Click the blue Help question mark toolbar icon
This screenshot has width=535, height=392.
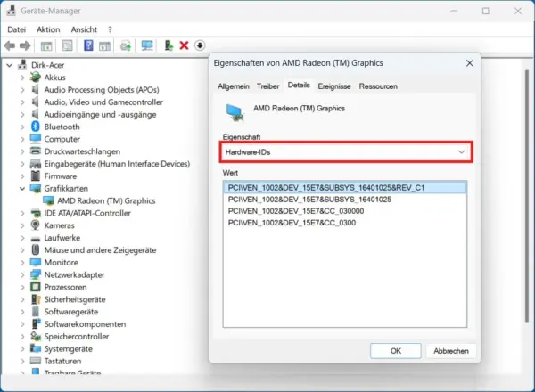point(88,45)
